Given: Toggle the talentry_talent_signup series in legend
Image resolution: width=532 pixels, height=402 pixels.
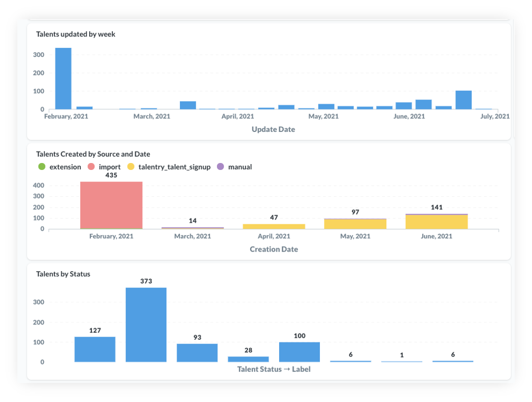Looking at the screenshot, I should pos(174,167).
